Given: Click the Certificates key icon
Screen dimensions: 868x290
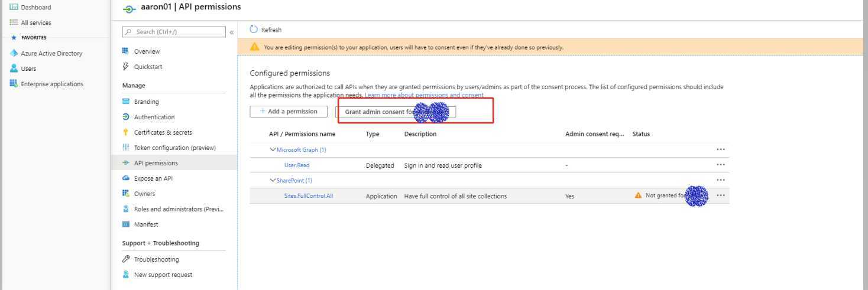Looking at the screenshot, I should (125, 132).
